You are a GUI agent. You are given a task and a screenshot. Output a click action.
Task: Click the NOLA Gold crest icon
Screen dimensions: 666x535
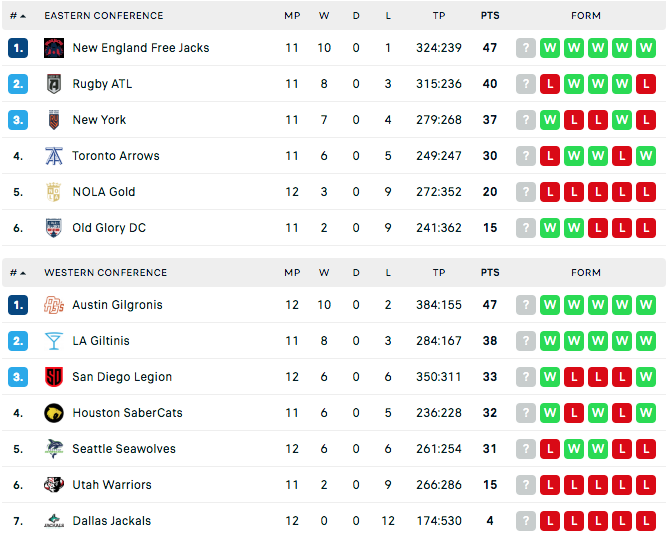tap(54, 192)
